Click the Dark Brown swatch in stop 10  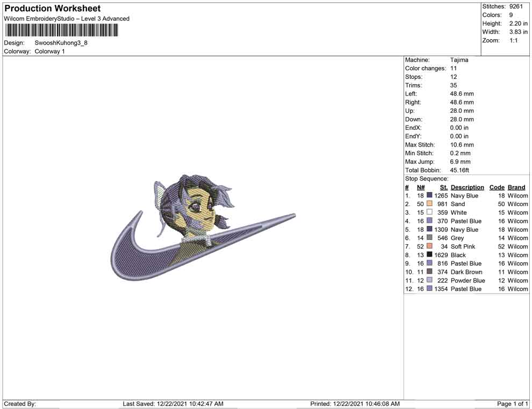(429, 272)
